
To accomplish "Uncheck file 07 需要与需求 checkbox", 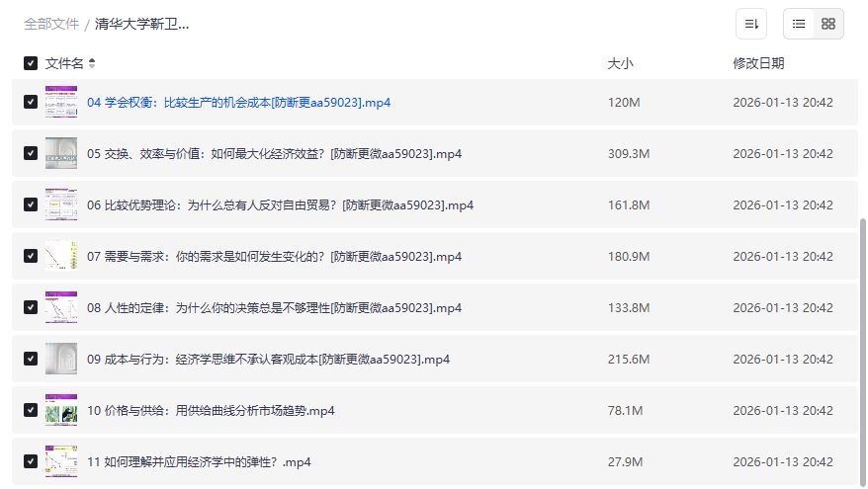I will pos(31,256).
